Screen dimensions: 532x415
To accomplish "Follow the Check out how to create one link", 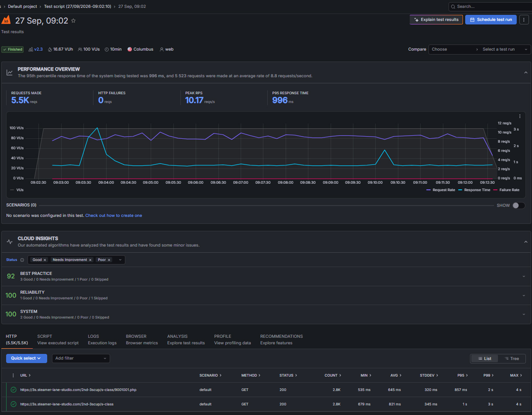I will [x=114, y=216].
